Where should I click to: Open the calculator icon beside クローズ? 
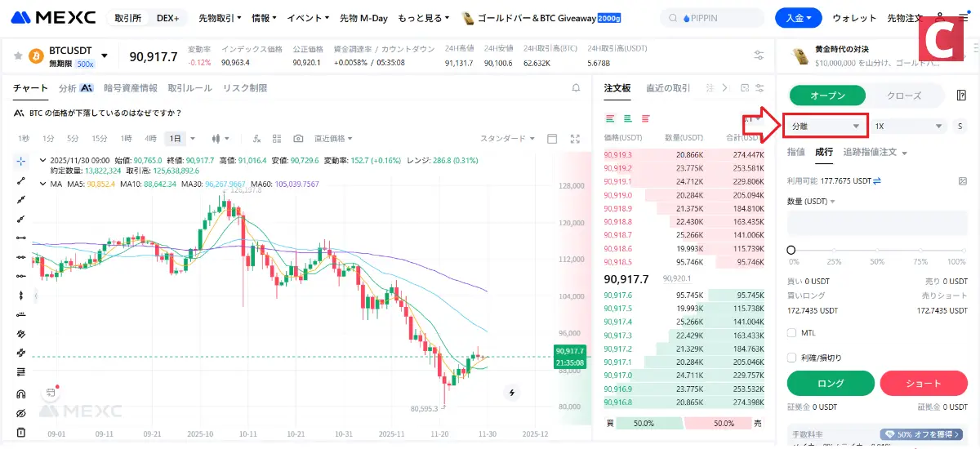[961, 96]
